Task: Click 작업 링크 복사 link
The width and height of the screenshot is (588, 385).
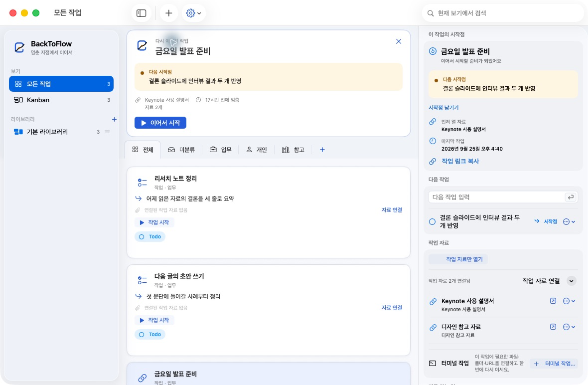Action: (460, 161)
